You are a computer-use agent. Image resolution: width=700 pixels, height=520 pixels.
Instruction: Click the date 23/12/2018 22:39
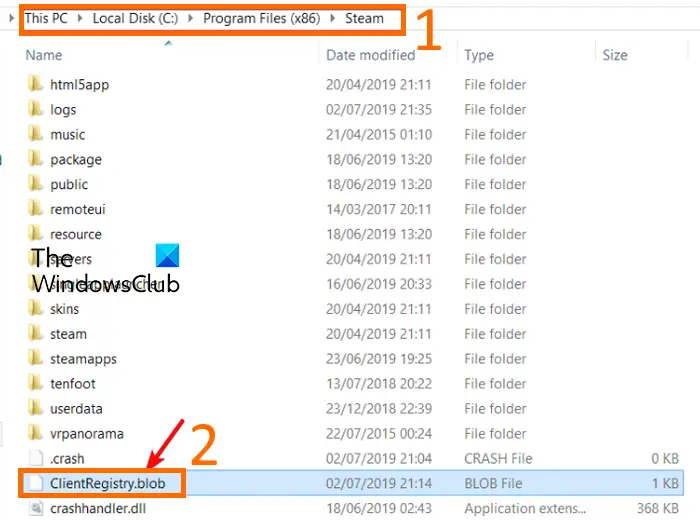[x=379, y=408]
